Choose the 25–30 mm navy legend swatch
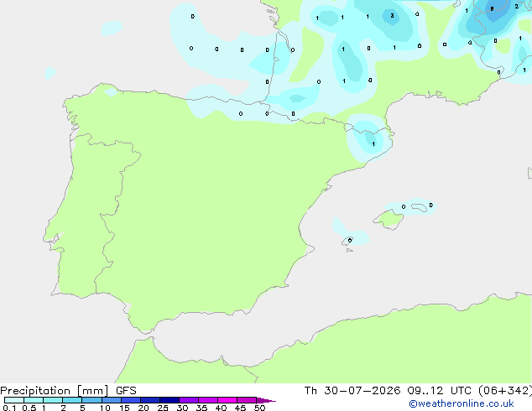Screen dimensions: 532x411 click(x=170, y=400)
